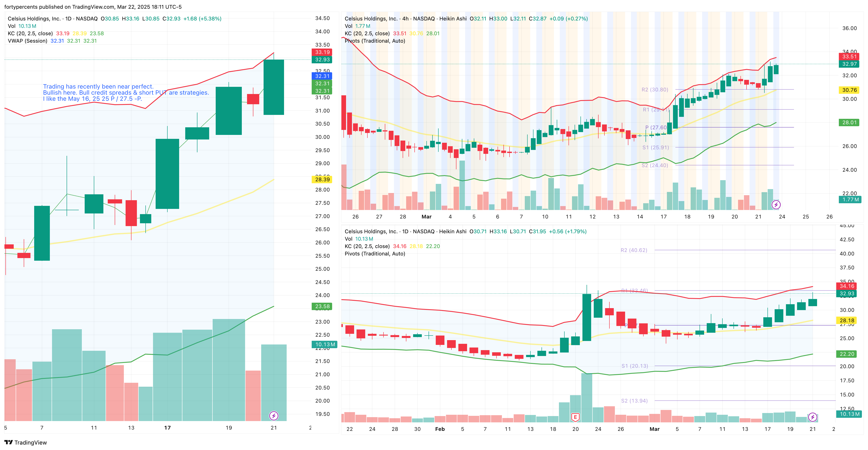Select the red 34.16 price label

coord(847,286)
